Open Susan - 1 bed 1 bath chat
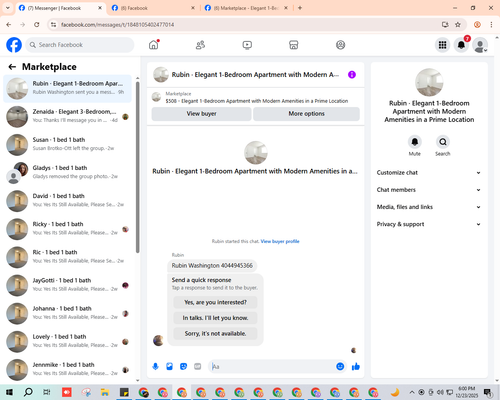 pyautogui.click(x=67, y=145)
